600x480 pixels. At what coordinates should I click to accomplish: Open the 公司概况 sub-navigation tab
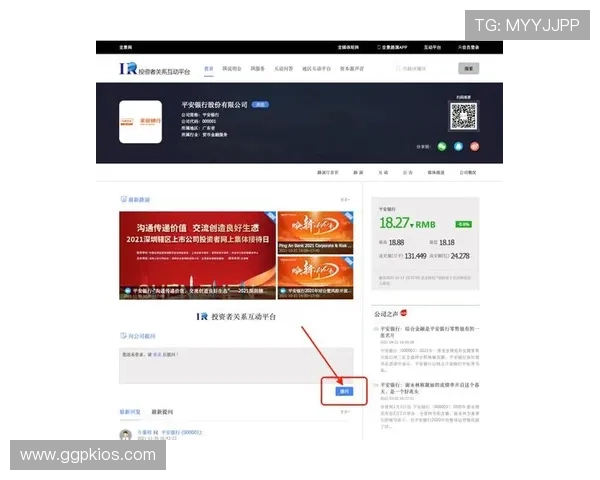pos(468,173)
